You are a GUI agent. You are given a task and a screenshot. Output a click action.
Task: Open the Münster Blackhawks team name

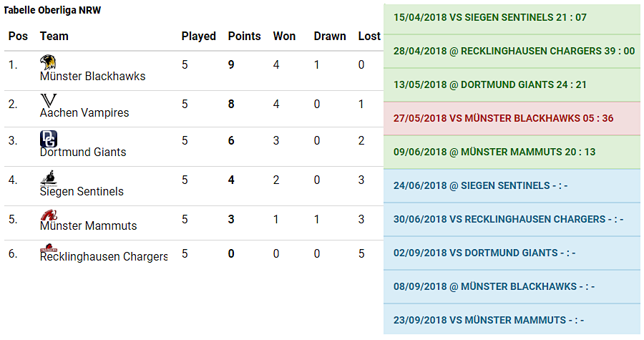click(x=92, y=77)
